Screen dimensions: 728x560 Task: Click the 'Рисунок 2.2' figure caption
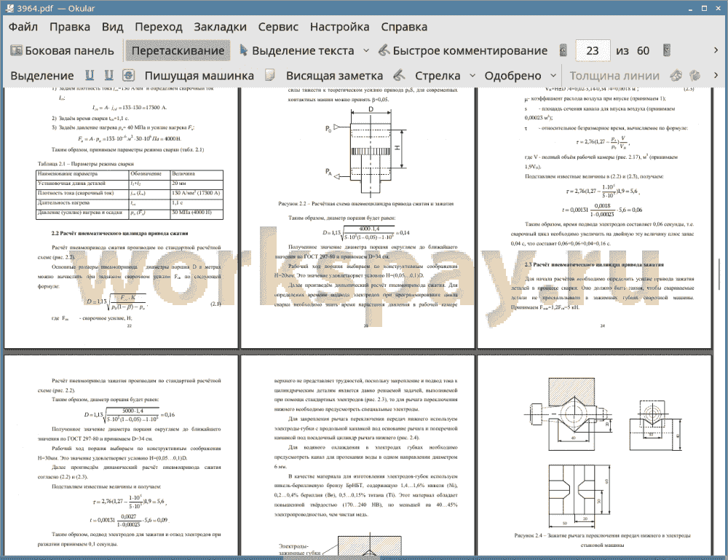365,203
